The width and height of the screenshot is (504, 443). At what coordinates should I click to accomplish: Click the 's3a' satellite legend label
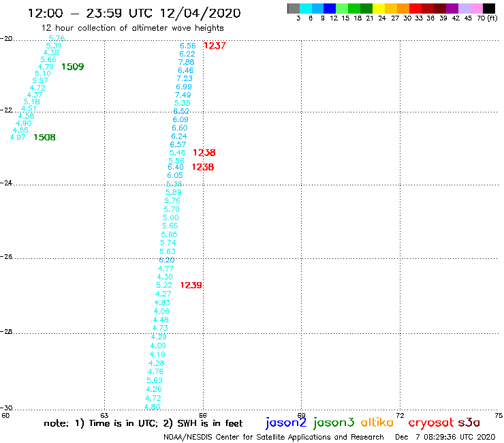(469, 423)
